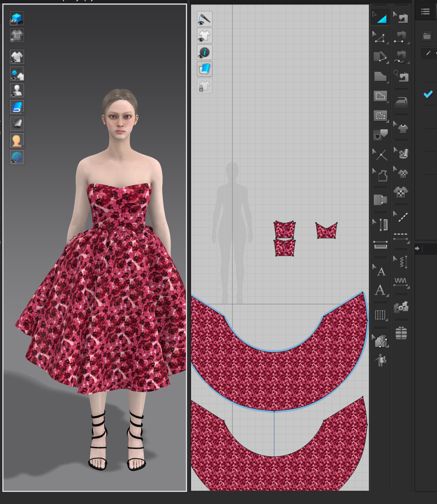This screenshot has width=437, height=504.
Task: Select the Pattern tape measure tool
Action: click(380, 245)
